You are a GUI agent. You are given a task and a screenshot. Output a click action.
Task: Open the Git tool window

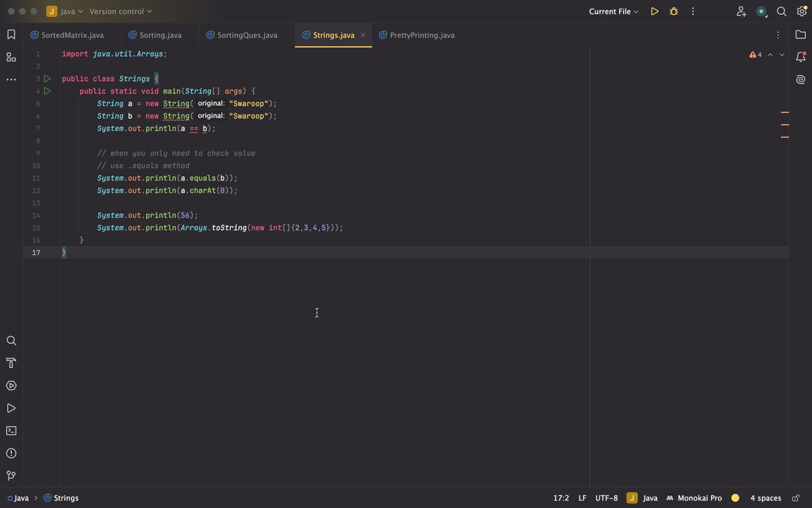(11, 475)
